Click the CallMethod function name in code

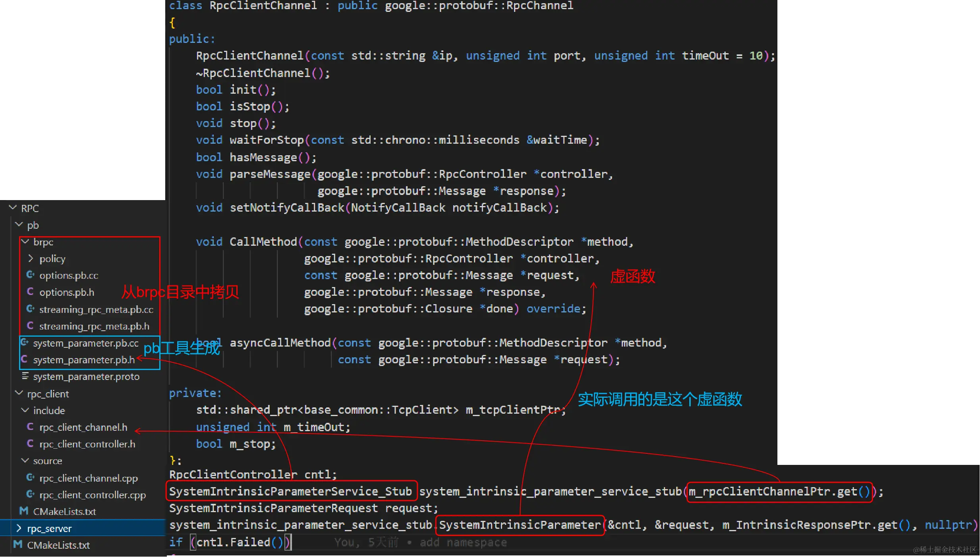[x=263, y=242]
